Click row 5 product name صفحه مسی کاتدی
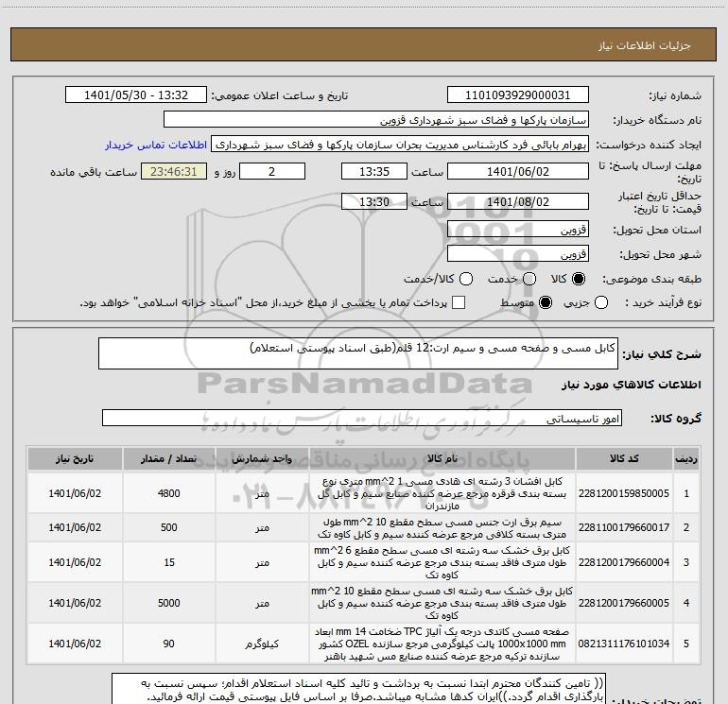This screenshot has height=704, width=728. tap(442, 644)
